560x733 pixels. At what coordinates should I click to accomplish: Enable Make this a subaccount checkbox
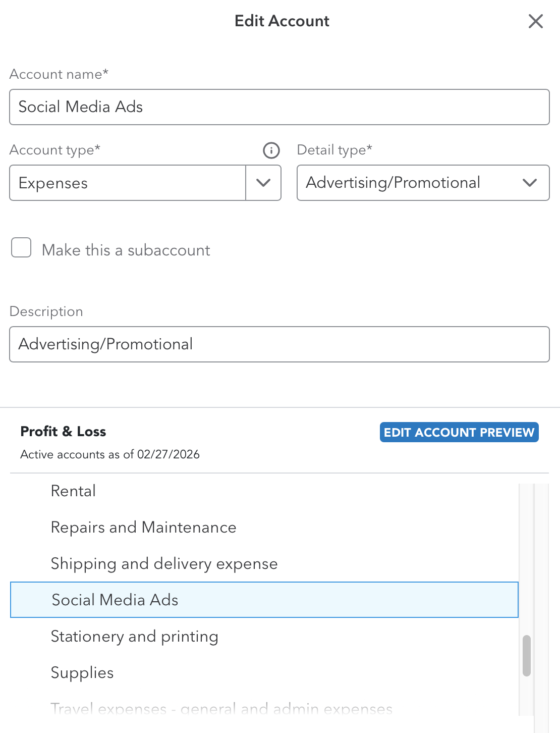point(21,248)
